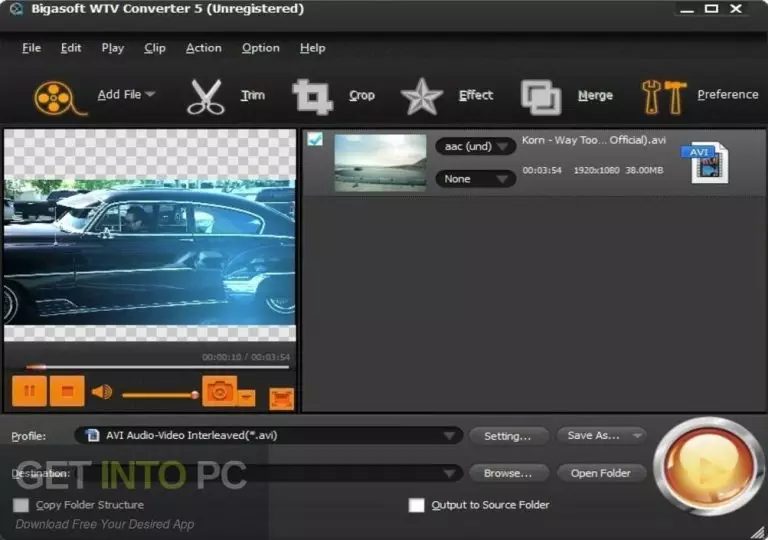
Task: Seek on the video progress bar
Action: point(158,367)
